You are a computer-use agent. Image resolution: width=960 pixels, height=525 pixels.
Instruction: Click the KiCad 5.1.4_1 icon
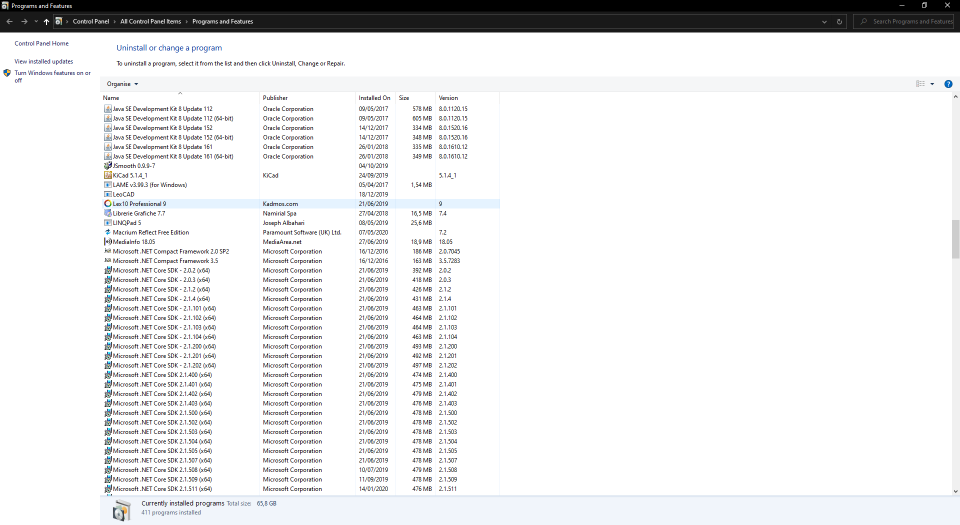pos(108,175)
